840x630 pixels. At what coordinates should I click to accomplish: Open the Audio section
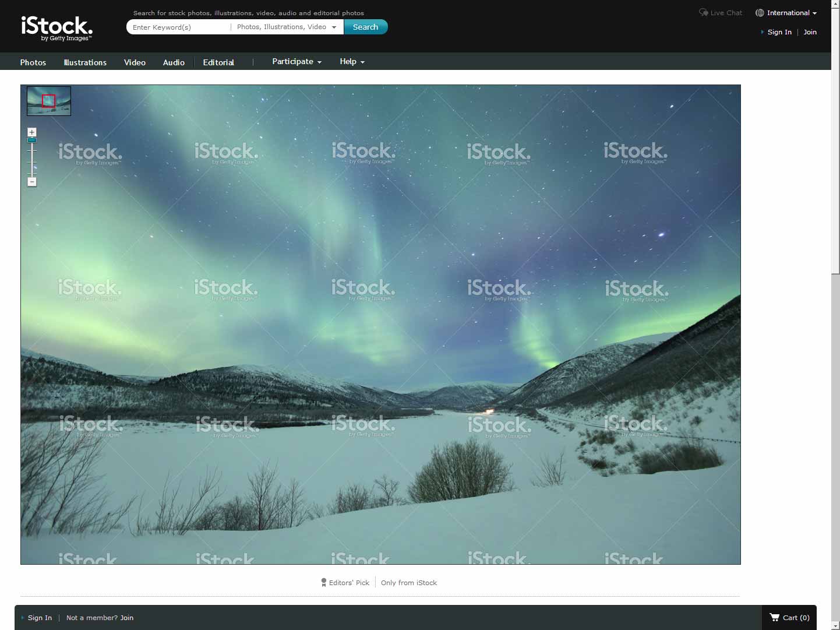174,62
